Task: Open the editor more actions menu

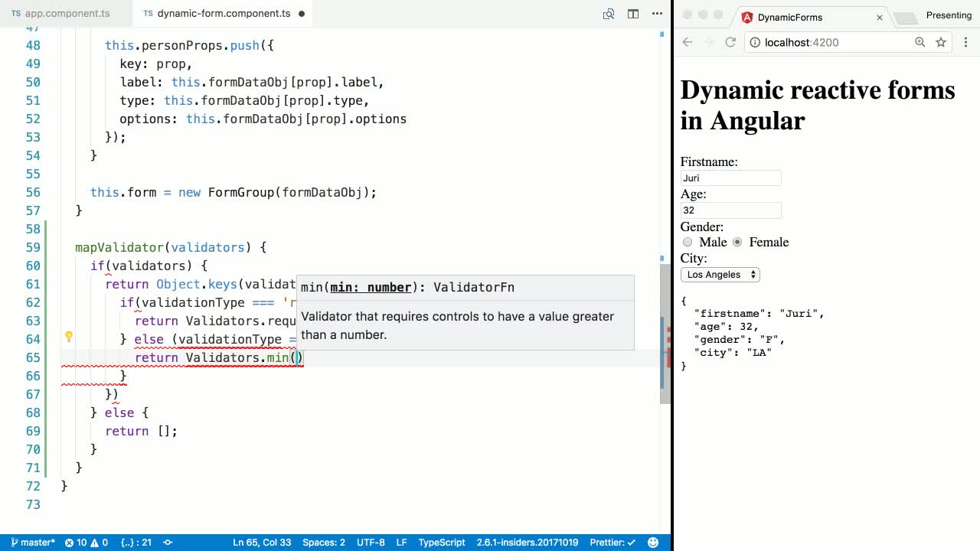Action: (657, 14)
